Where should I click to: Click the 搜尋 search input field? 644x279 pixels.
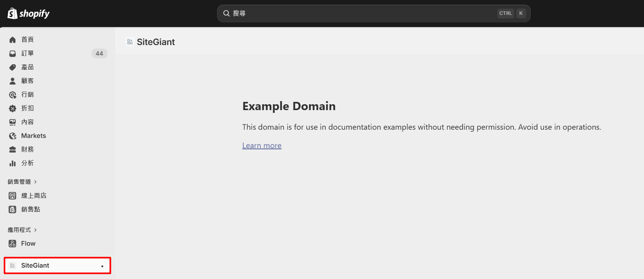[x=361, y=13]
